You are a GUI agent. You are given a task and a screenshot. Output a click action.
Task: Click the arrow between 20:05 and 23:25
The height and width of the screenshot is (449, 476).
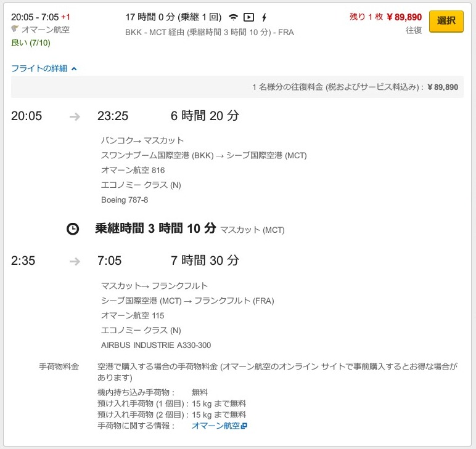pyautogui.click(x=75, y=116)
